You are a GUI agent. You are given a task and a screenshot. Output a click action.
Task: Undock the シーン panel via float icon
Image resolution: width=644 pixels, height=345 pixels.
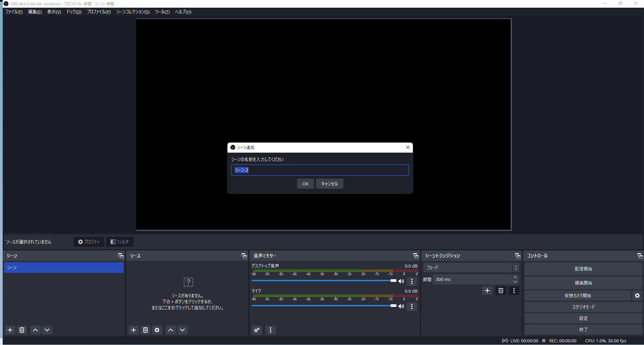[121, 256]
